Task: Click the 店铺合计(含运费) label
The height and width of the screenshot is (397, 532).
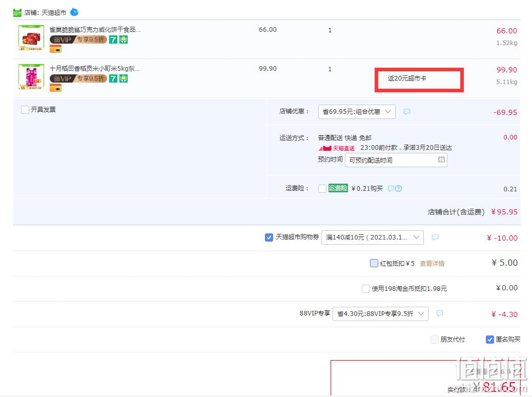Action: (456, 212)
